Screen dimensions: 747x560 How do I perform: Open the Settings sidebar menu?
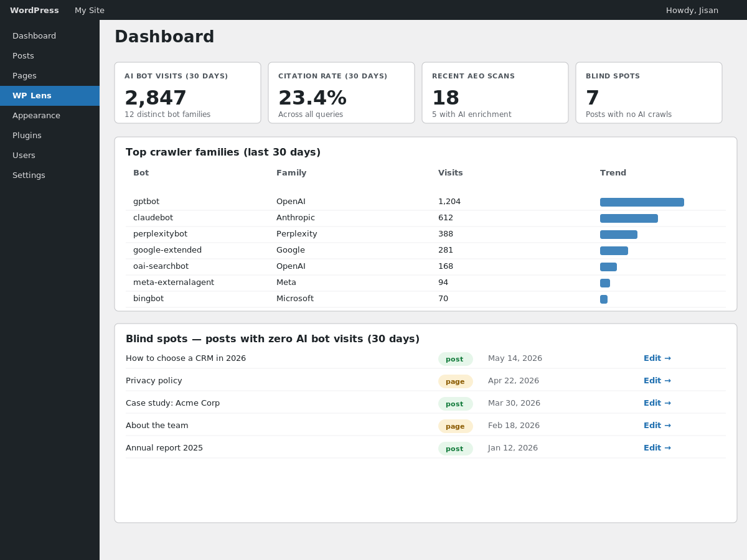pos(50,175)
